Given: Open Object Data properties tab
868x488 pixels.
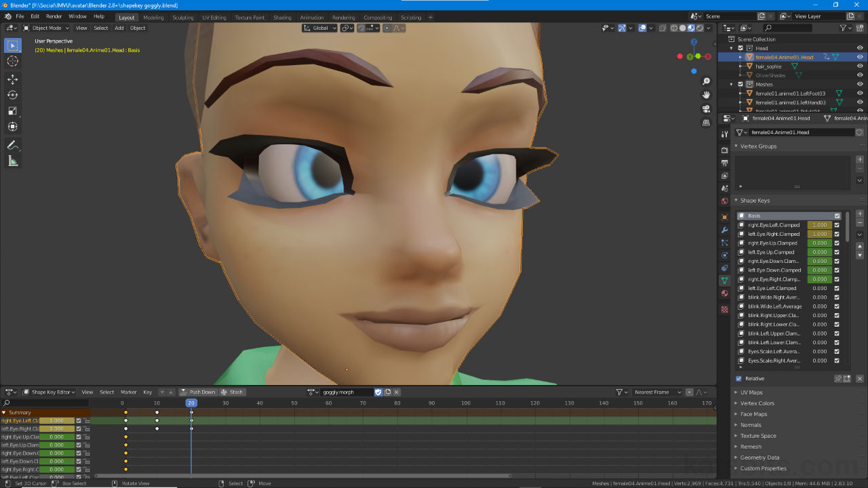Looking at the screenshot, I should click(724, 280).
